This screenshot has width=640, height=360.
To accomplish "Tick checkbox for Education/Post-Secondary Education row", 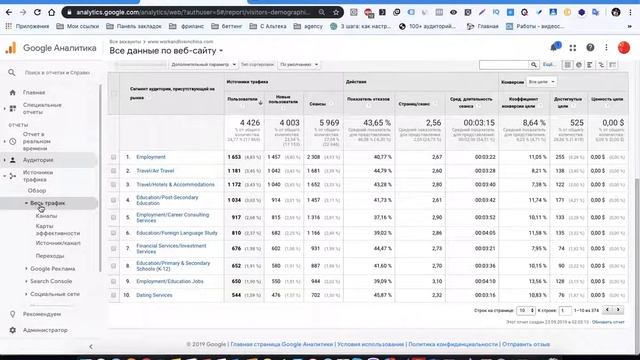I will pos(113,200).
